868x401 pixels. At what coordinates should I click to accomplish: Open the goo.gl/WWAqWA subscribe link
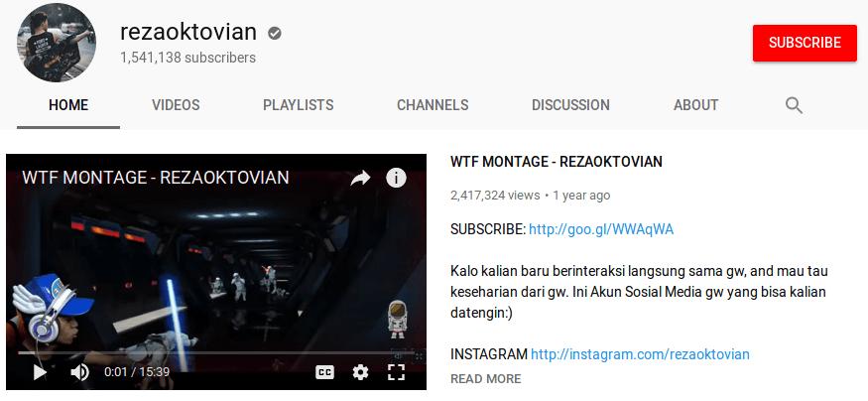pyautogui.click(x=601, y=229)
